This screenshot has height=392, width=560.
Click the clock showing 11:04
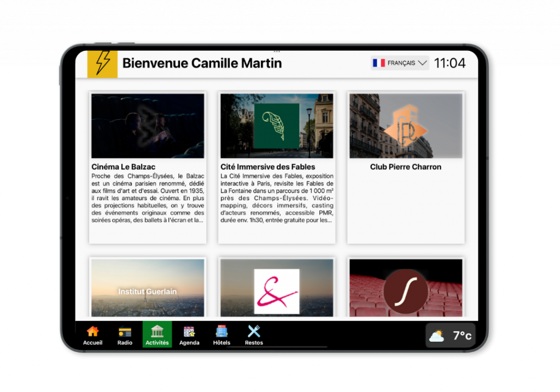coord(451,62)
